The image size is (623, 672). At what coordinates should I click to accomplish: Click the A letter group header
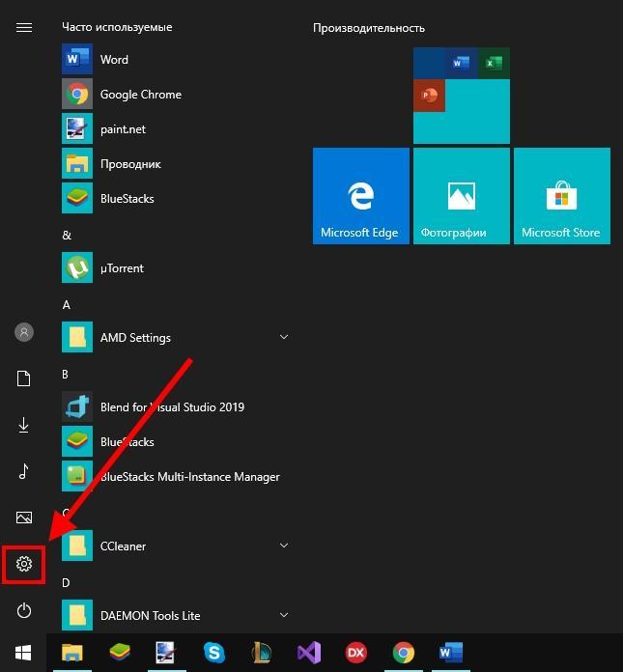pyautogui.click(x=66, y=305)
